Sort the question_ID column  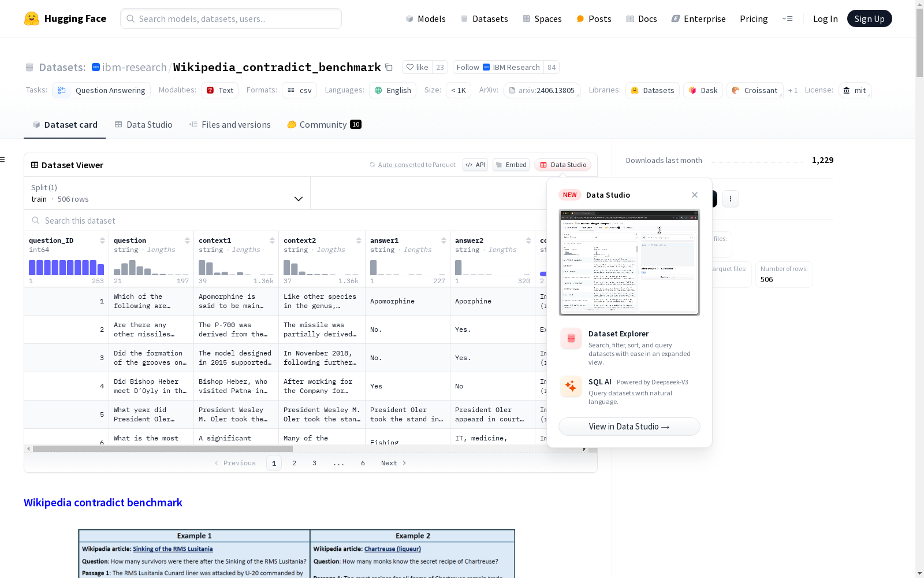click(102, 240)
